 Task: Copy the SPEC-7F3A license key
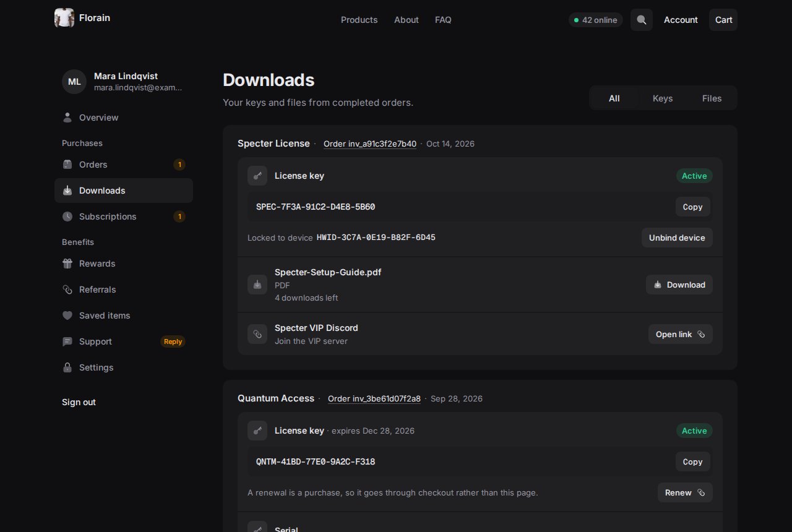(692, 207)
